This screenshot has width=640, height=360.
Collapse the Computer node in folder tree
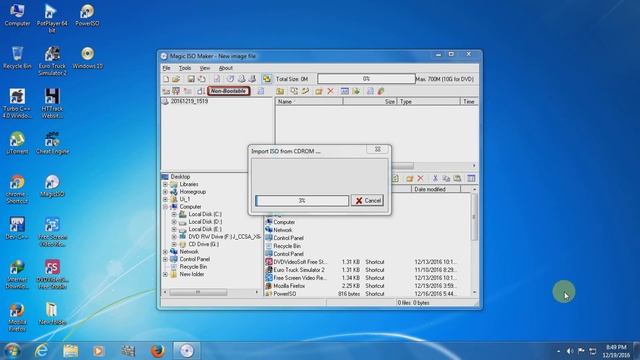[x=165, y=207]
